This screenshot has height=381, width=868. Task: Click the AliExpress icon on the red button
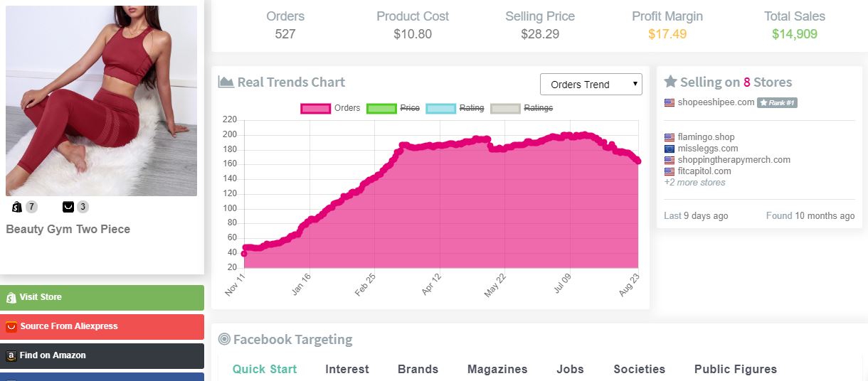[11, 326]
